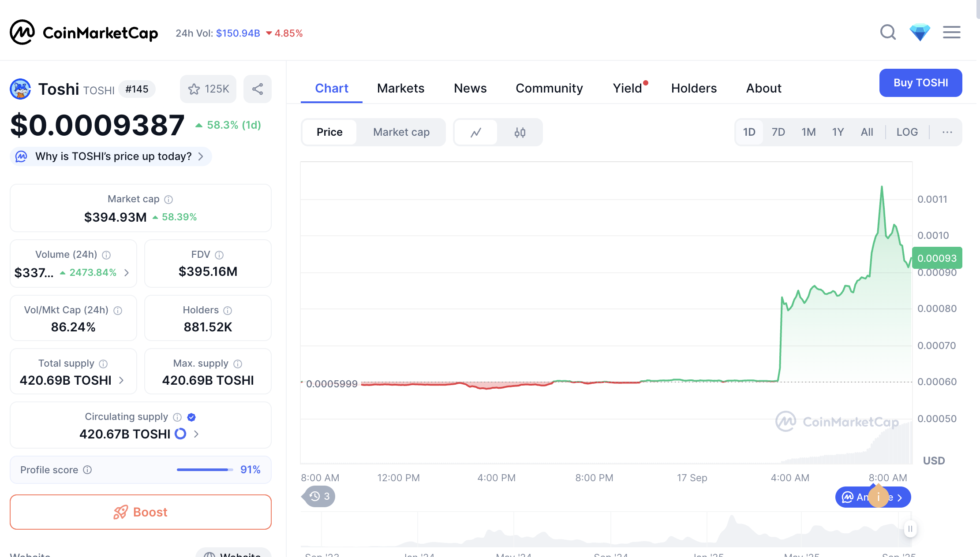
Task: Click the CoinMarketCap logo
Action: [84, 33]
